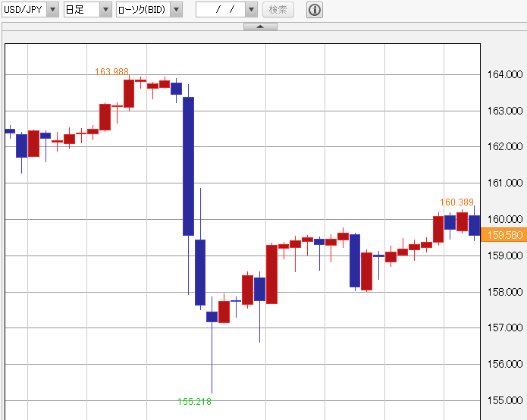Click the 162.000 axis label
This screenshot has width=527, height=420.
pos(505,146)
